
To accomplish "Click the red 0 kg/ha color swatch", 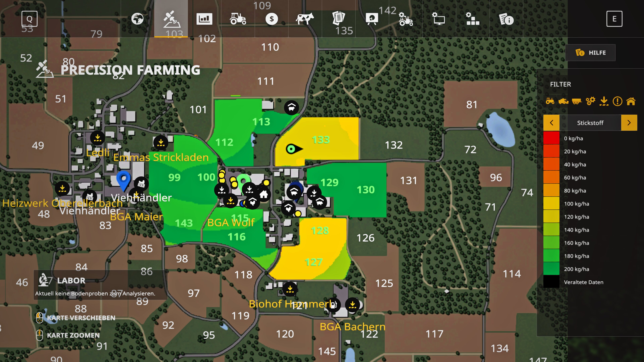I will [x=551, y=138].
